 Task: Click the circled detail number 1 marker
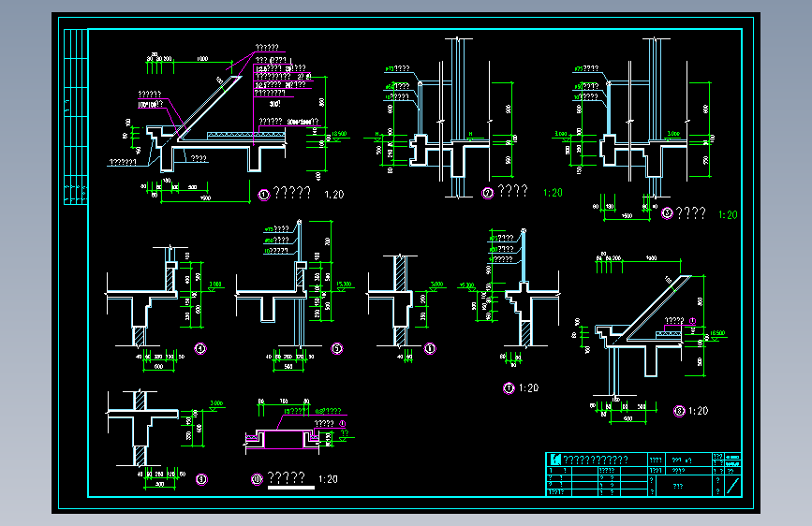tap(264, 196)
